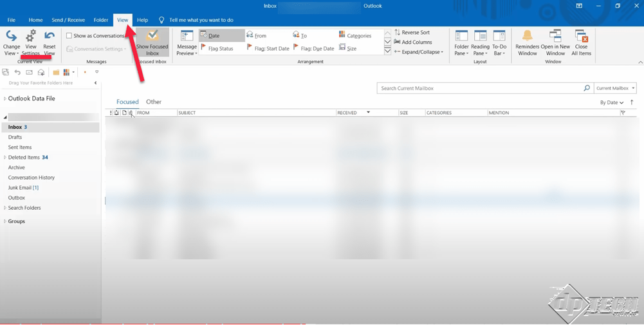Toggle the Show Focused Inbox button
Image resolution: width=644 pixels, height=325 pixels.
point(152,42)
